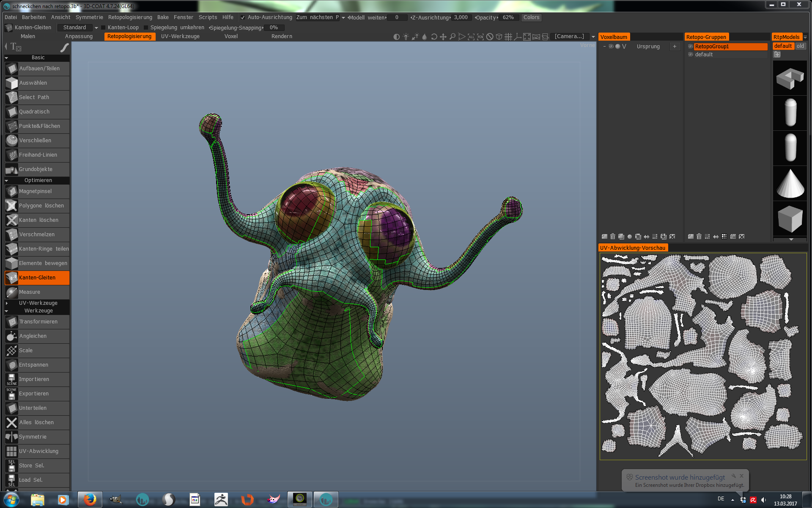Screen dimensions: 812x508
Task: Click the Alles löschen tool
Action: (36, 422)
